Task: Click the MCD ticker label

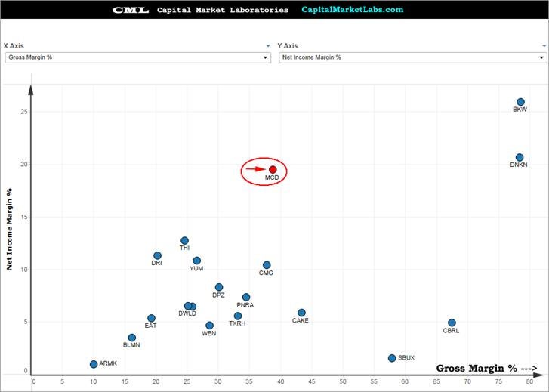Action: click(x=272, y=177)
